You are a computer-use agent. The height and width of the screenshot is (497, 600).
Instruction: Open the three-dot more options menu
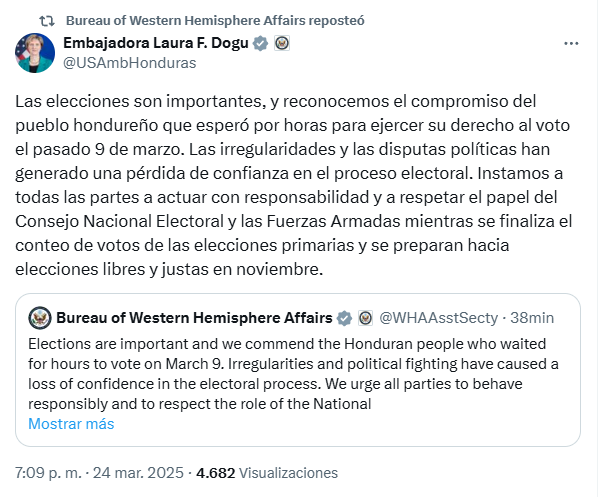pyautogui.click(x=571, y=44)
